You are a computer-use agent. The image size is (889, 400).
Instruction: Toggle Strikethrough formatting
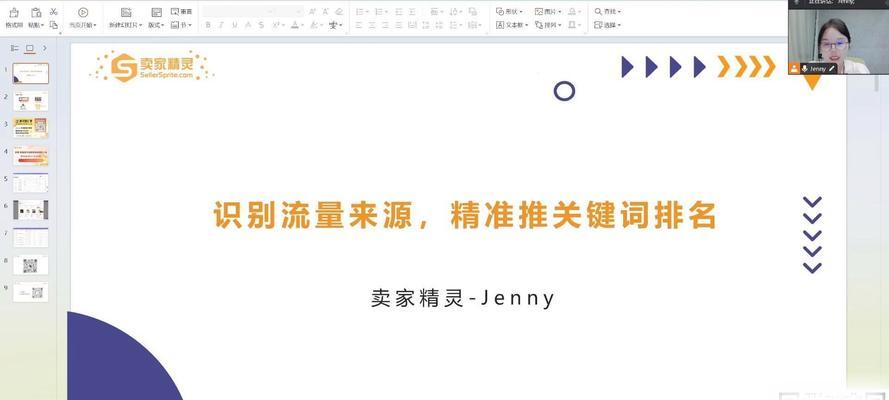pyautogui.click(x=261, y=25)
